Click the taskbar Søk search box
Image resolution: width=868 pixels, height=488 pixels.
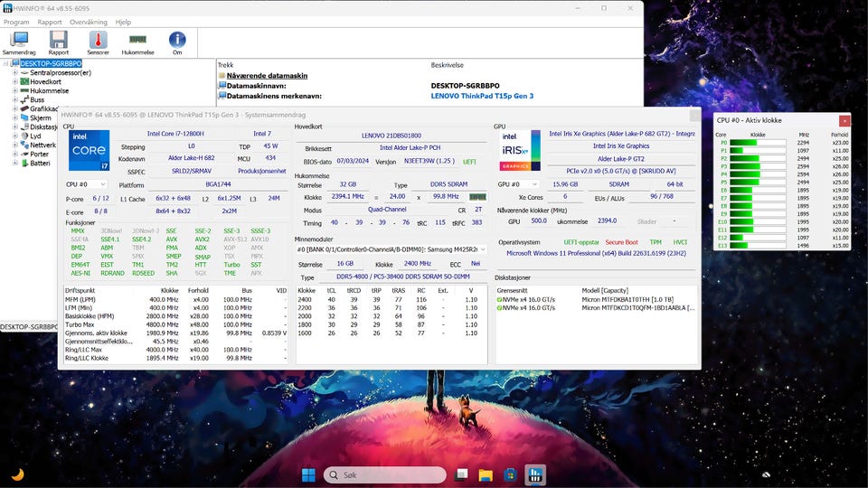click(385, 474)
